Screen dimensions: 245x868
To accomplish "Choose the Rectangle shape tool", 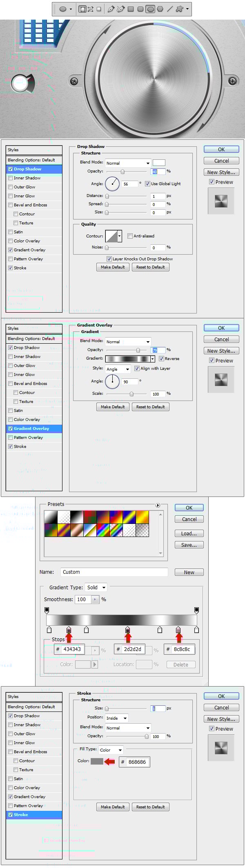I will pos(131,9).
